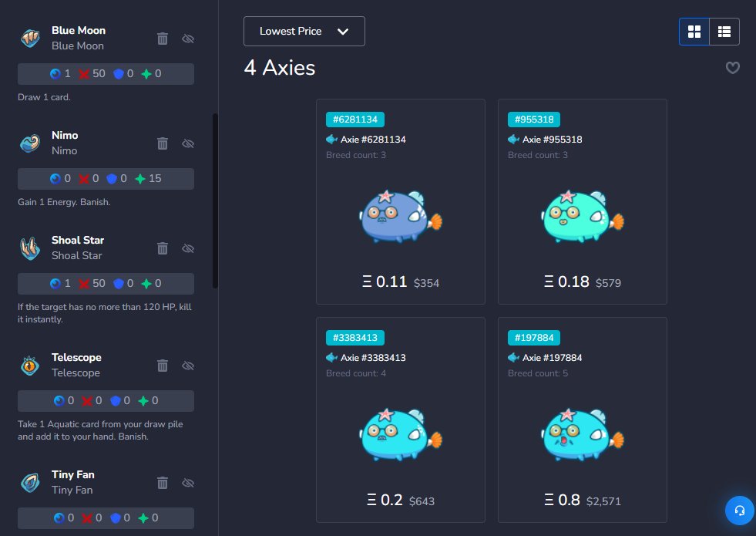The image size is (756, 536).
Task: Open Axie #955318 card image
Action: [x=582, y=216]
